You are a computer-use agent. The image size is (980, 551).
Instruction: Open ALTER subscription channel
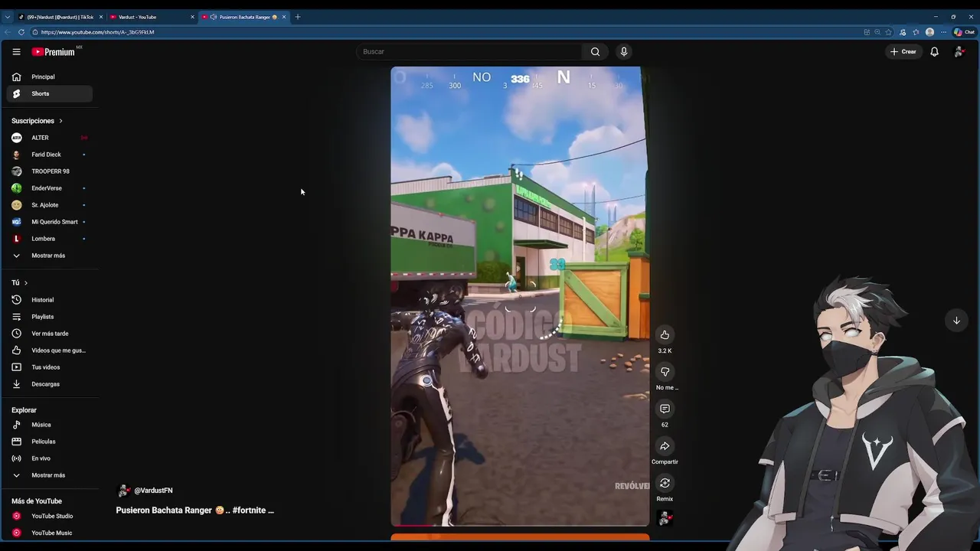click(50, 138)
